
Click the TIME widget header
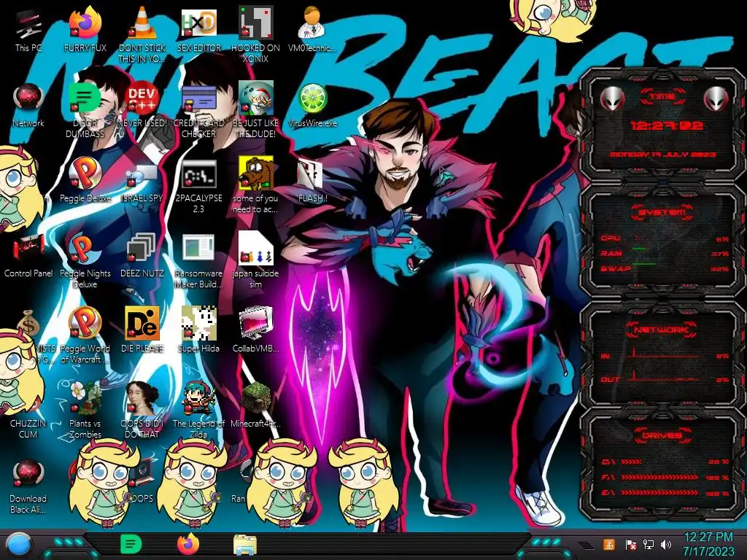click(662, 97)
